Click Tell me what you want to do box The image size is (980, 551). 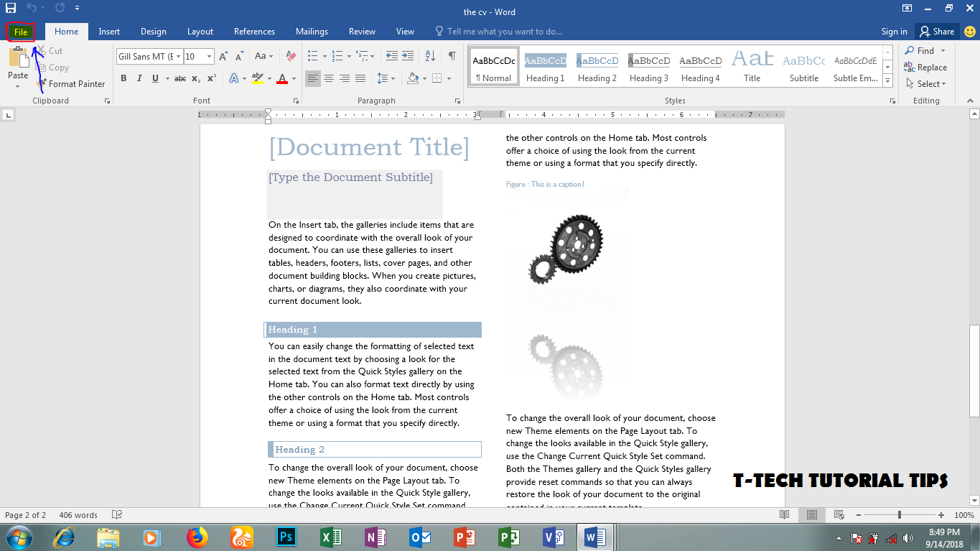point(499,32)
